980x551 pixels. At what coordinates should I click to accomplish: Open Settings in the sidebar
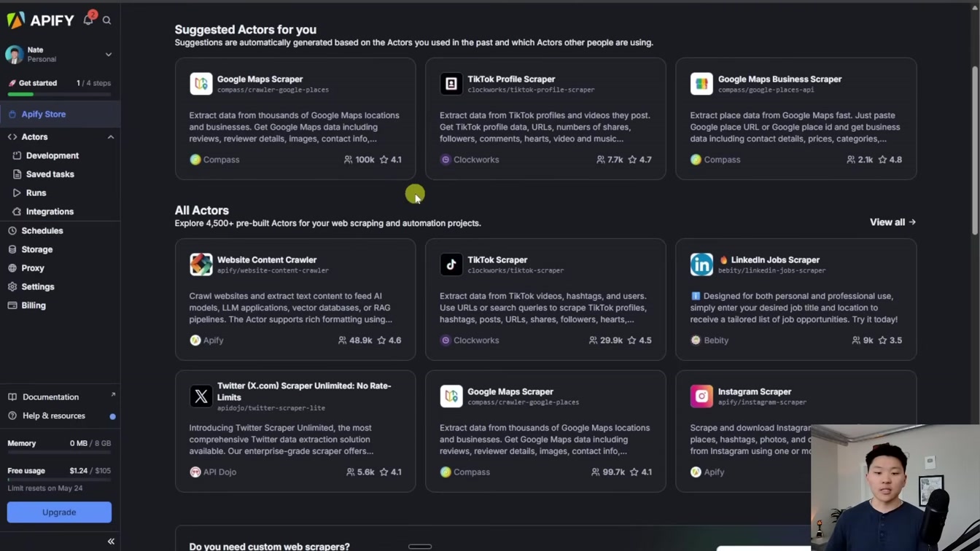pyautogui.click(x=38, y=287)
